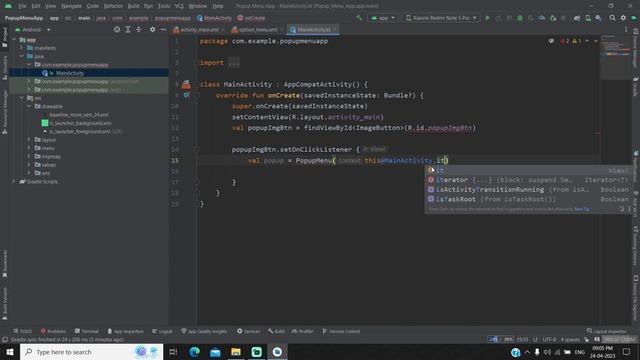Switch to option_menu.xml editor tab
This screenshot has height=360, width=640.
(256, 29)
